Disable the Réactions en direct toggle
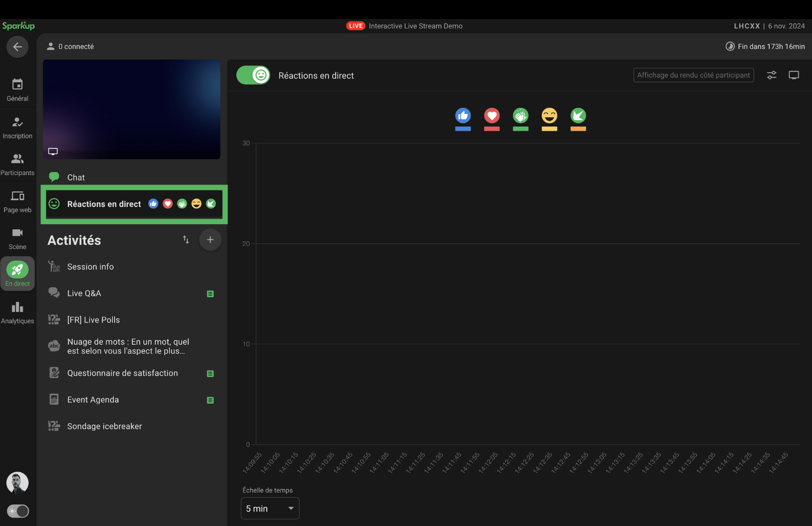The width and height of the screenshot is (812, 526). 254,75
